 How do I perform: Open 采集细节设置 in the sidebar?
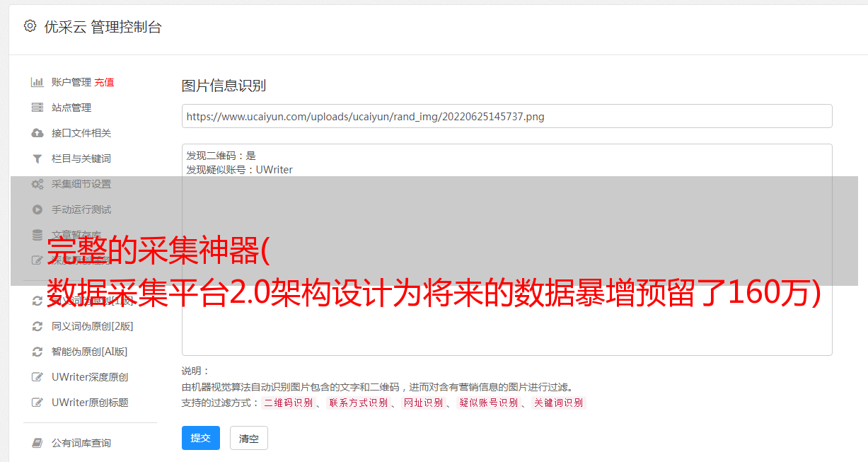pyautogui.click(x=81, y=184)
